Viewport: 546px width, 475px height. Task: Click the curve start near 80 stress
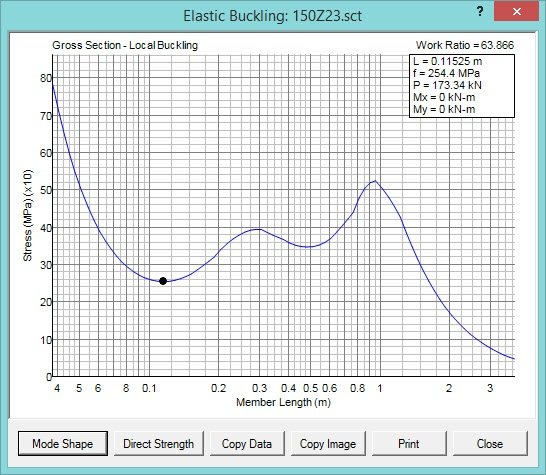click(53, 84)
